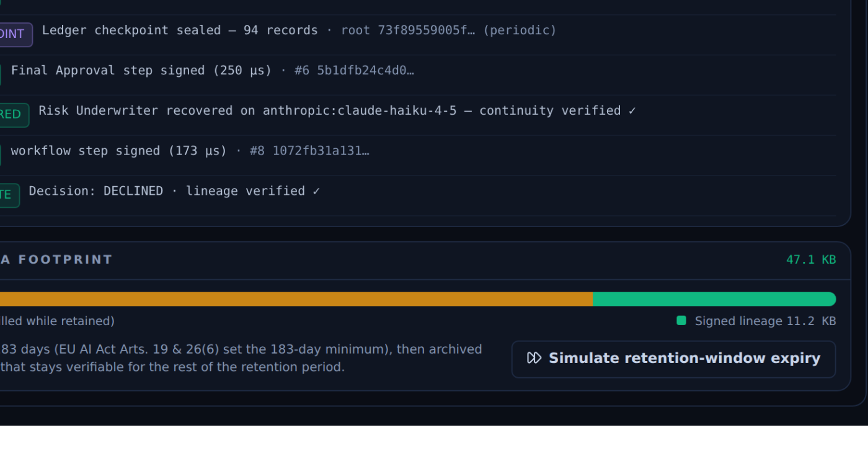Click 'Final Approval step signed (250 µs)' entry
Image resolution: width=868 pixels, height=461 pixels.
(141, 71)
